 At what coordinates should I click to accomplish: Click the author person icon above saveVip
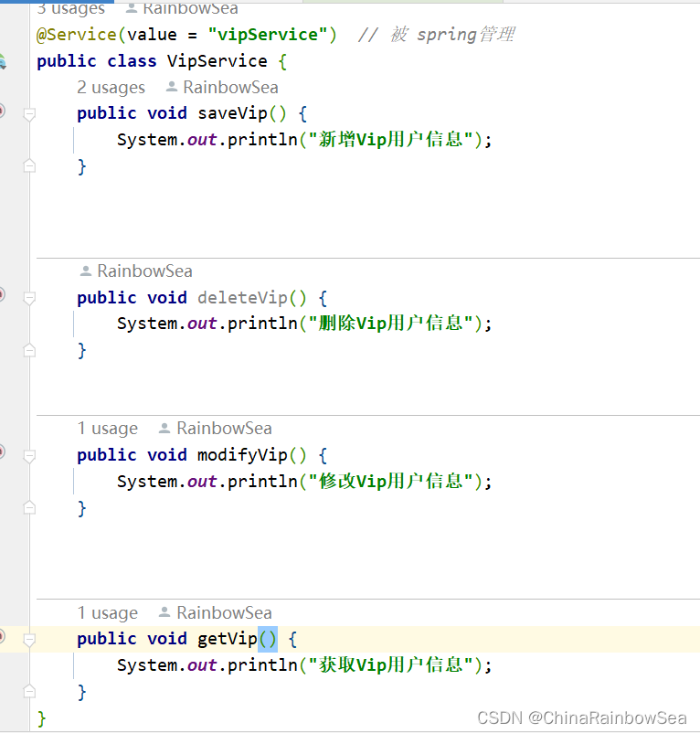point(172,87)
